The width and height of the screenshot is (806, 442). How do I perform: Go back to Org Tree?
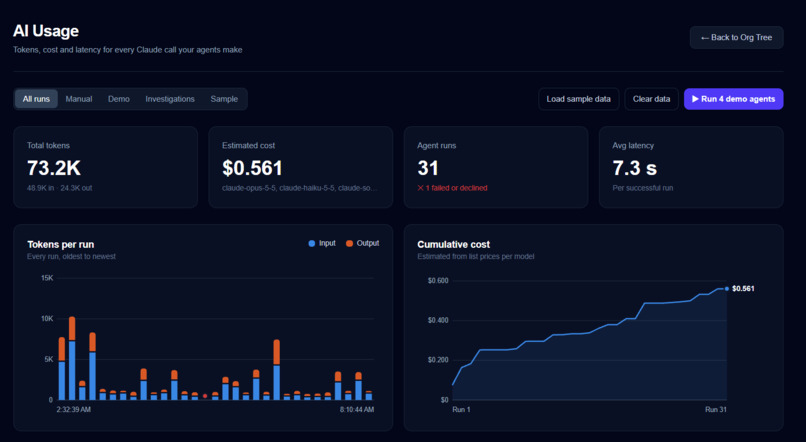[x=736, y=38]
